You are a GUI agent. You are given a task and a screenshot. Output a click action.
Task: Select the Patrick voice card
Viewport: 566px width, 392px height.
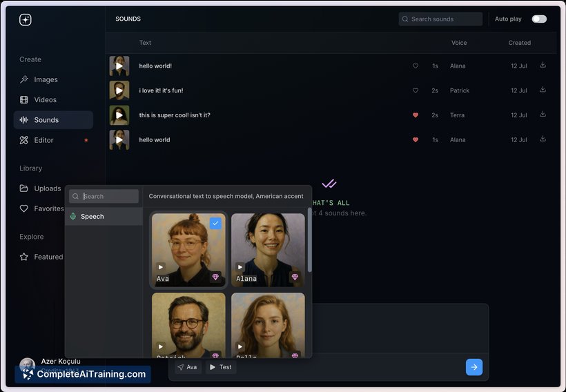[x=188, y=325]
